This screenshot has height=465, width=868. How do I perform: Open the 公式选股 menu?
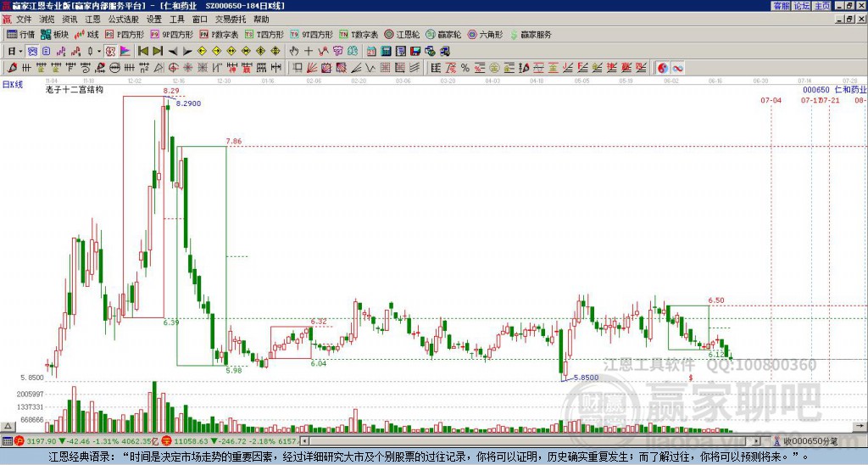point(124,20)
